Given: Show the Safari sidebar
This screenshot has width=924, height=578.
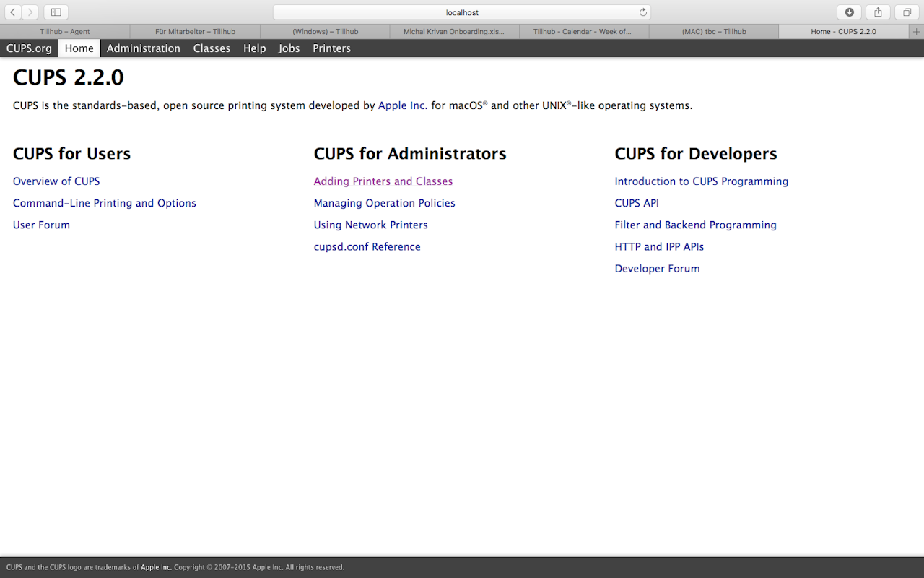Looking at the screenshot, I should click(56, 12).
